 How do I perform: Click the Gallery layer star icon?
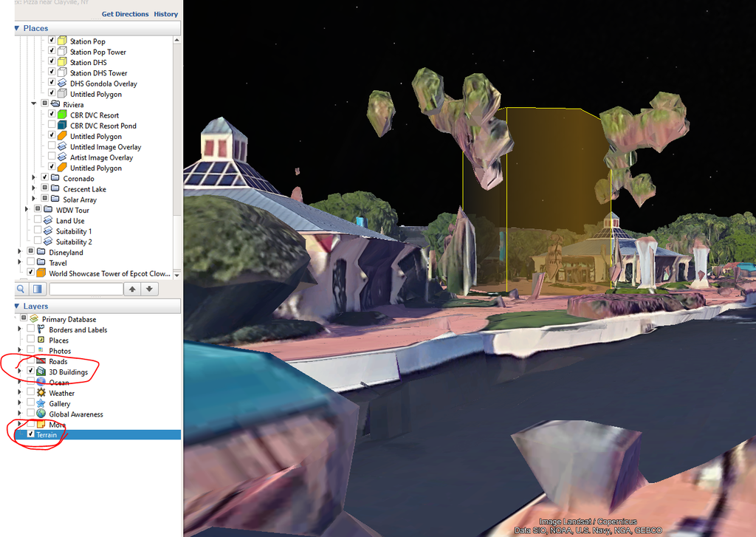[41, 403]
